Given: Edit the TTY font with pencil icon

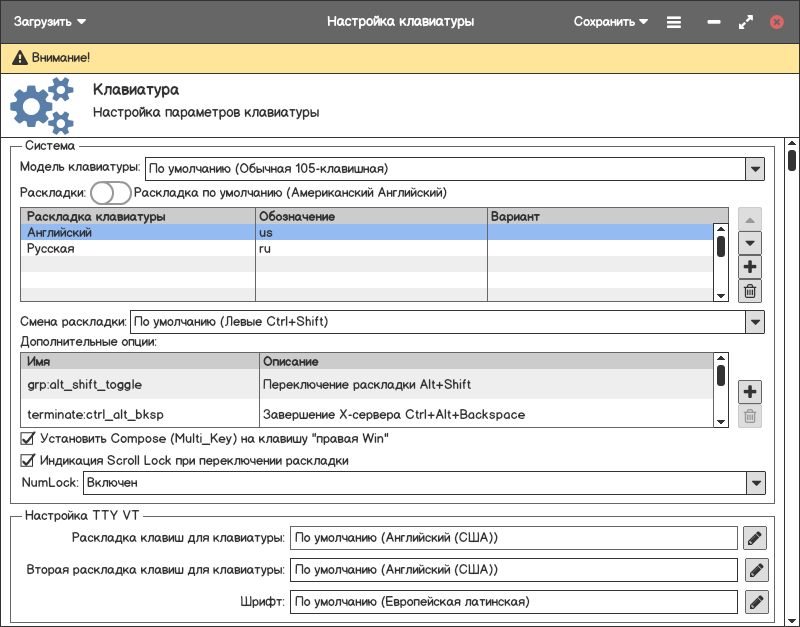Looking at the screenshot, I should (755, 602).
